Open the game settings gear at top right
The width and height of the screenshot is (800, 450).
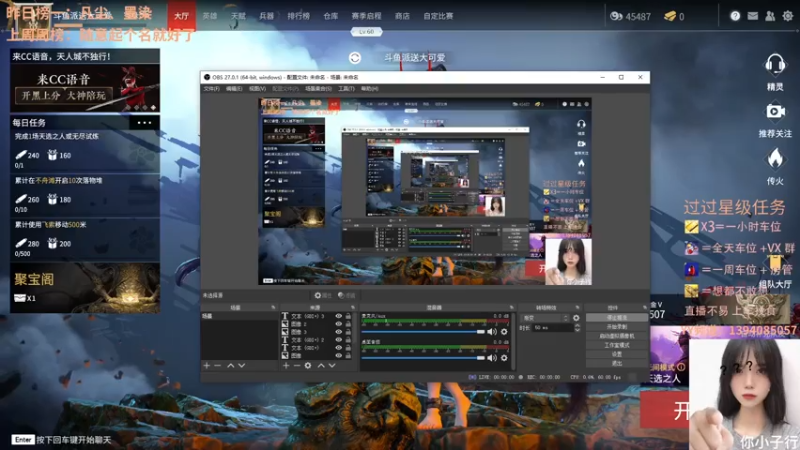click(788, 16)
